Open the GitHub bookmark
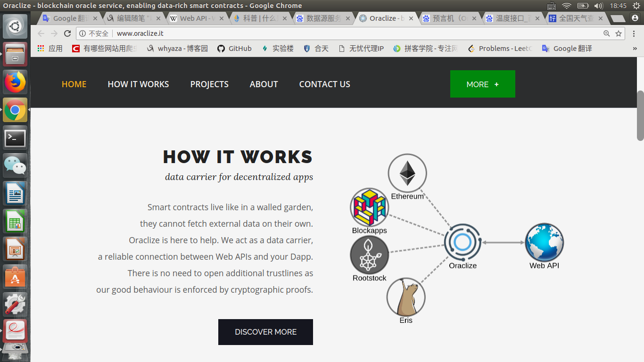Screen dimensions: 644x362 (234, 49)
